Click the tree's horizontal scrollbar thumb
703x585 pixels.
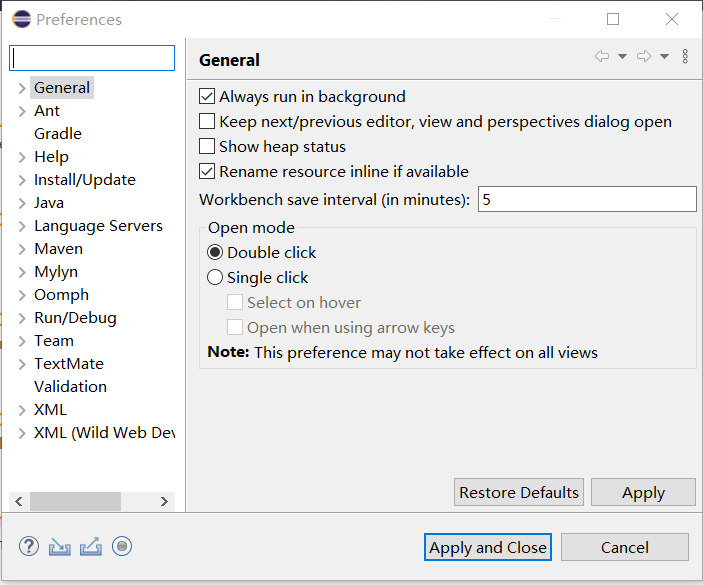click(x=75, y=501)
